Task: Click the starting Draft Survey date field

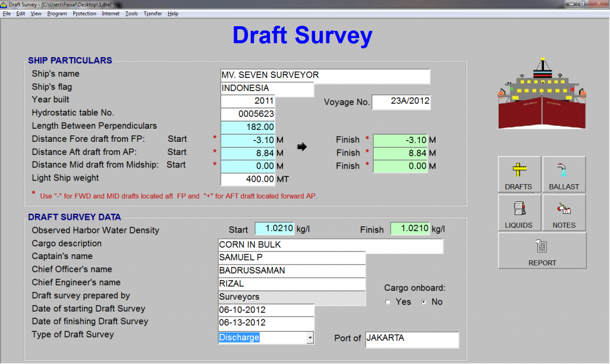Action: [x=266, y=310]
